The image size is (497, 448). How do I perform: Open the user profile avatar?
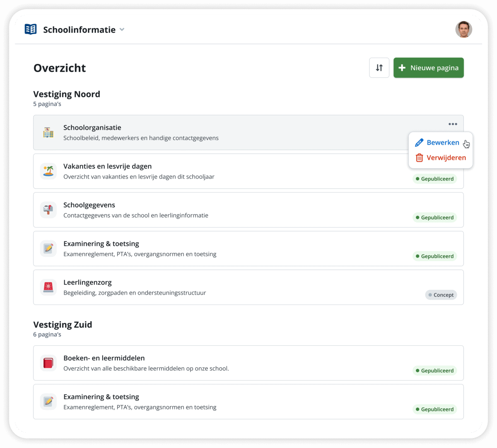[x=463, y=29]
